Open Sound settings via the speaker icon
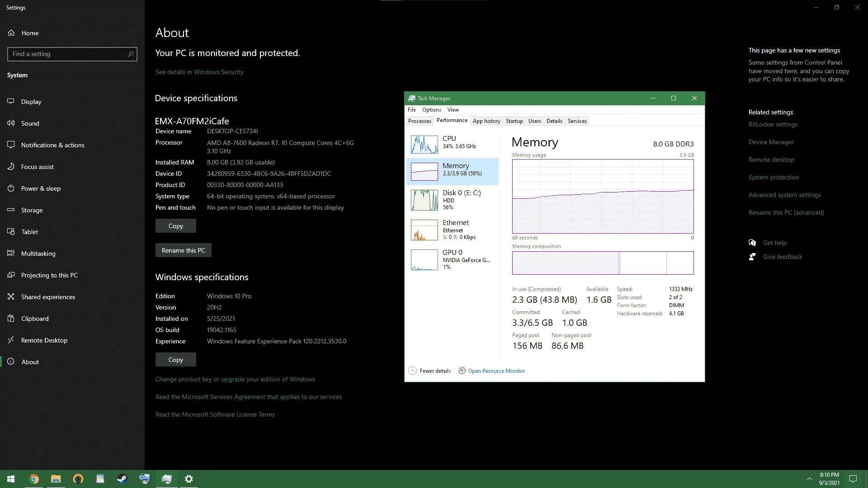This screenshot has height=488, width=868. 11,123
